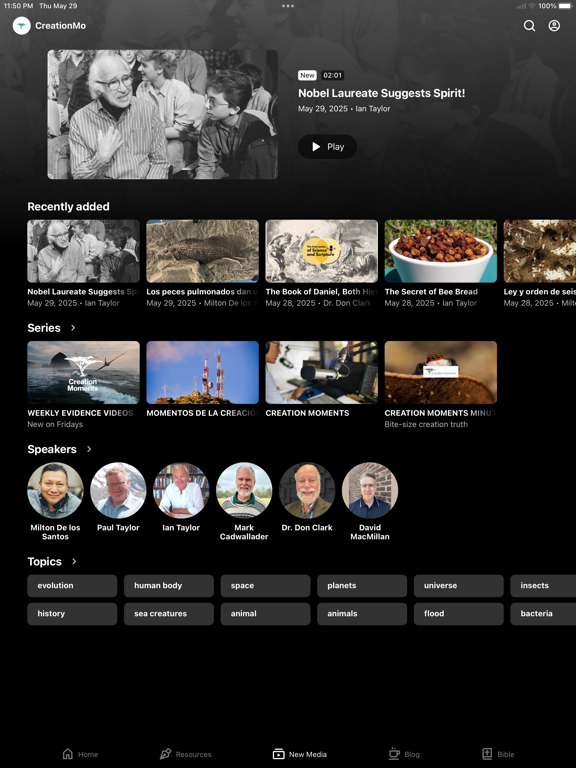The image size is (576, 768).
Task: Open the Topics heading link
Action: tap(45, 561)
